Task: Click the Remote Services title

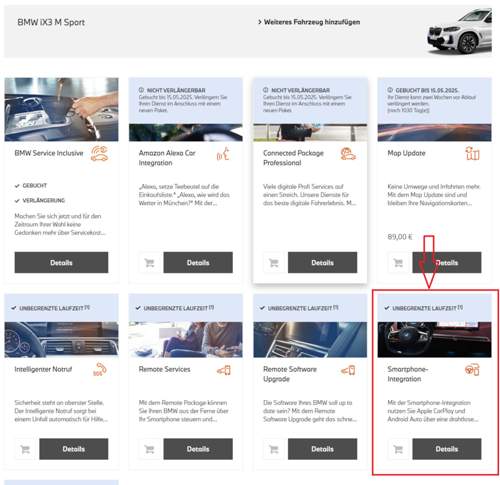Action: (x=164, y=369)
